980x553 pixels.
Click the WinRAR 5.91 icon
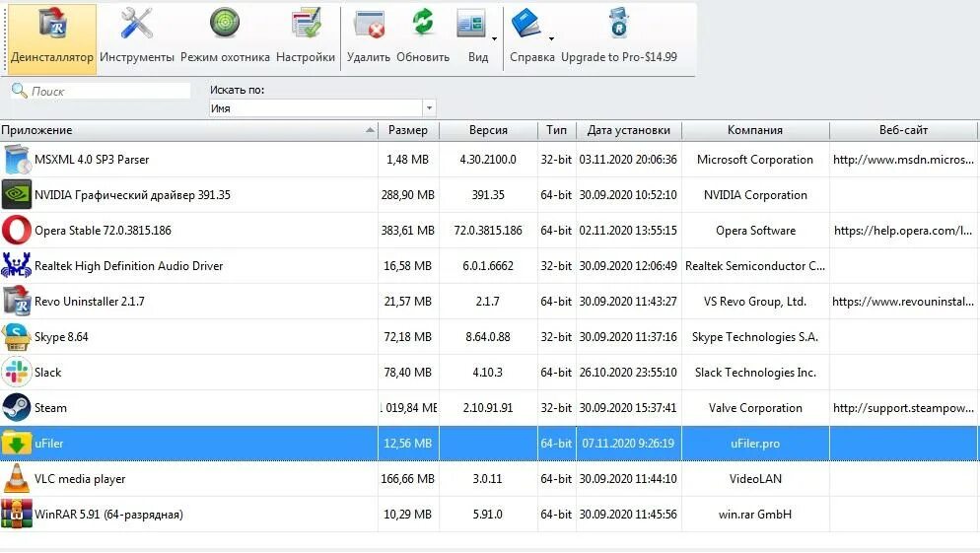click(x=17, y=515)
